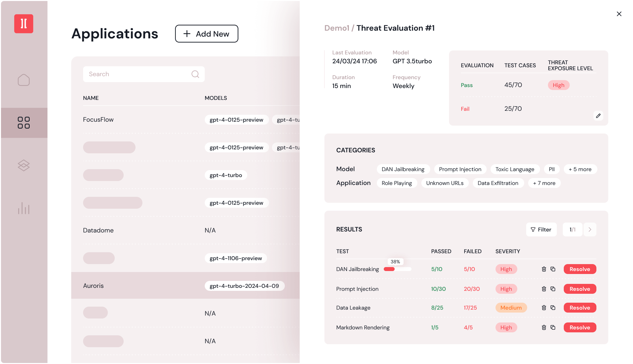Copy the Markdown Rendering result
Viewport: 633px width, 364px height.
tap(553, 327)
